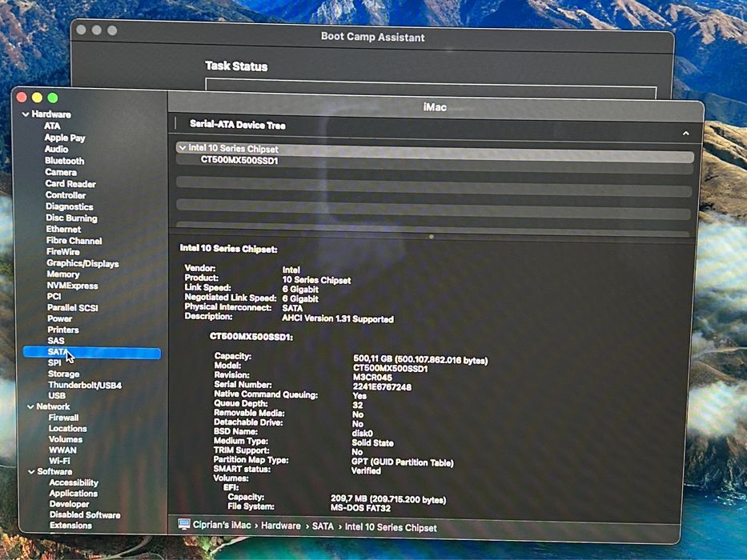Select ATA in the Hardware list
Screen dimensions: 747x560
52,126
